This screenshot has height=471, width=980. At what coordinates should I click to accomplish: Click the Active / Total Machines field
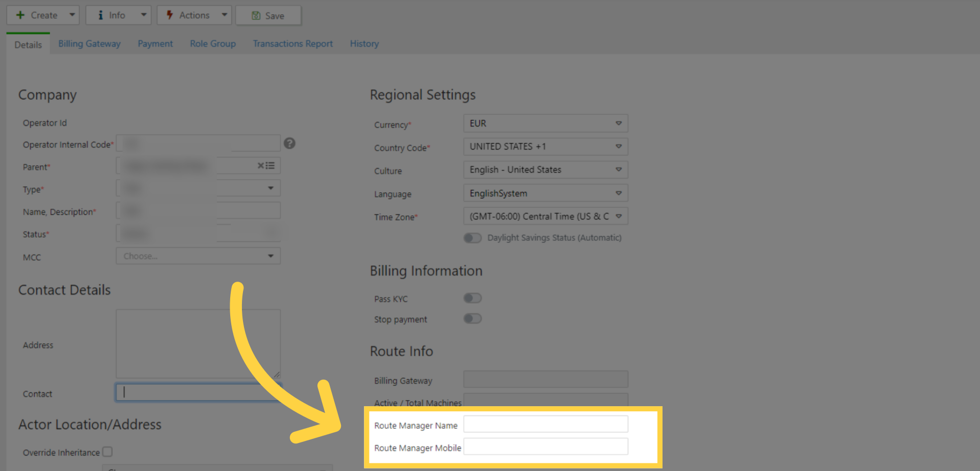(546, 400)
